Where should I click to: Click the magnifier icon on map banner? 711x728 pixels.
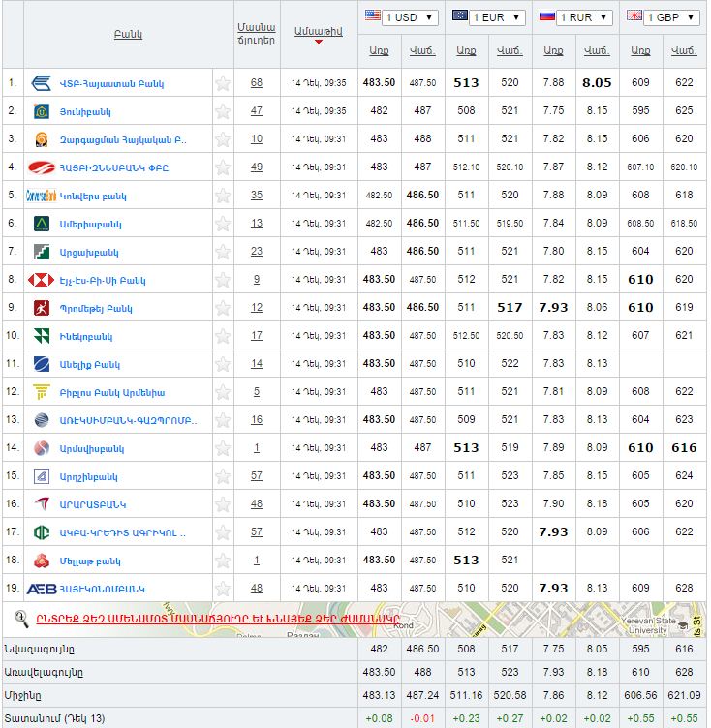(20, 617)
